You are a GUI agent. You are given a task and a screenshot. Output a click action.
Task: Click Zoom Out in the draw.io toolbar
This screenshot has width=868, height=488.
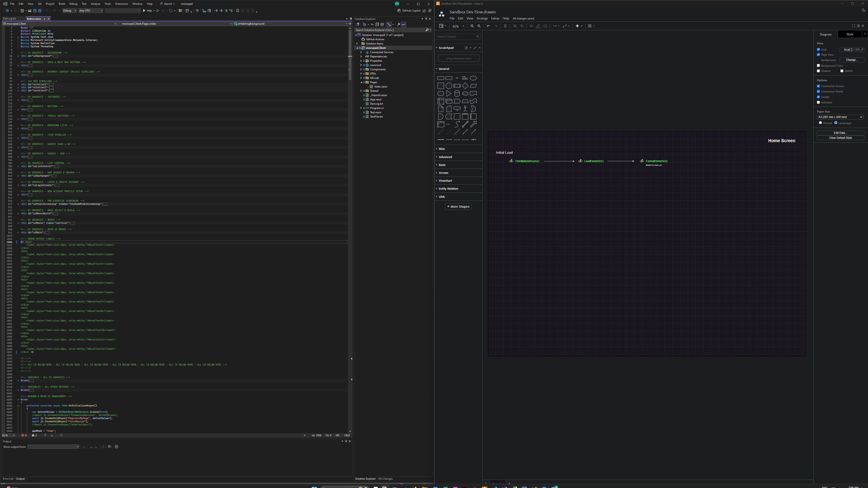click(479, 26)
